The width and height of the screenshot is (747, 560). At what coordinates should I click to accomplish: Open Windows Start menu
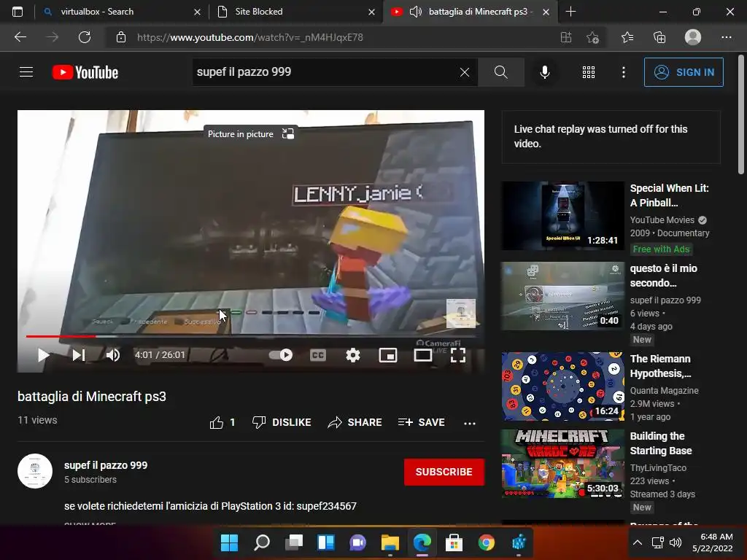click(229, 542)
